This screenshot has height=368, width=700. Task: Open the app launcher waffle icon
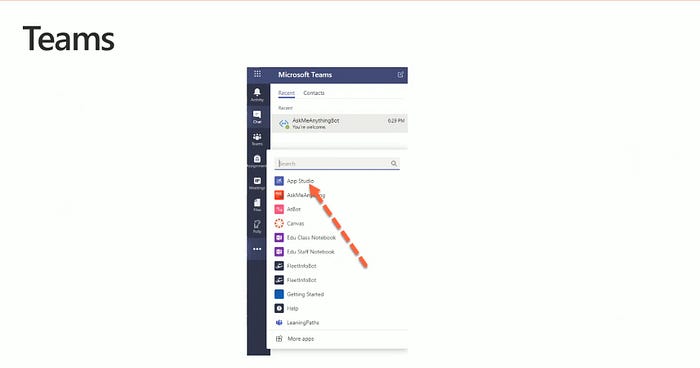coord(258,74)
